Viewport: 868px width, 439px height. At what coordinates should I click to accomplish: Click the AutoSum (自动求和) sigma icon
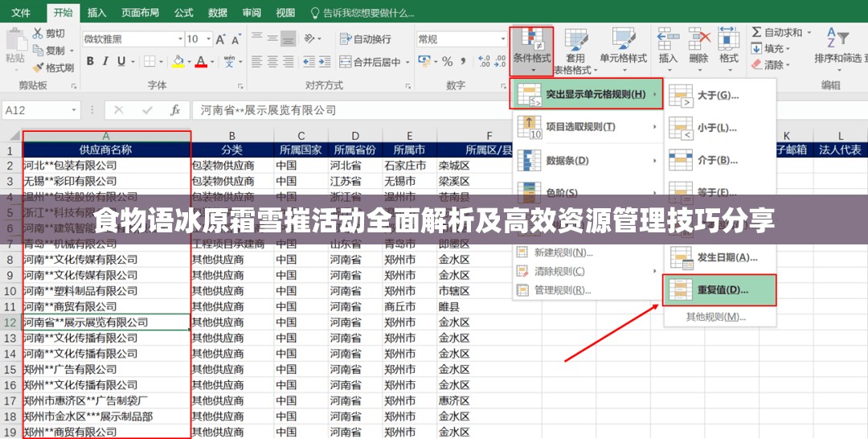click(756, 32)
